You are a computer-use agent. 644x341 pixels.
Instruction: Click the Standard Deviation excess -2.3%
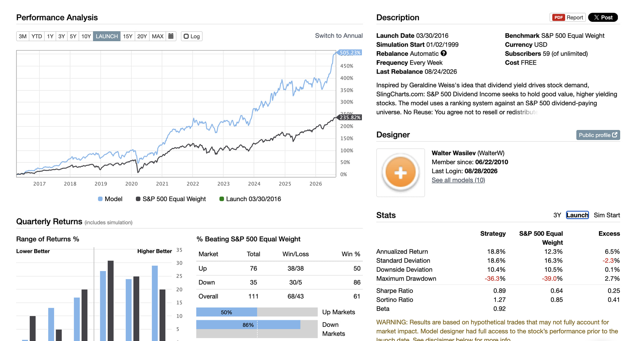tap(611, 261)
